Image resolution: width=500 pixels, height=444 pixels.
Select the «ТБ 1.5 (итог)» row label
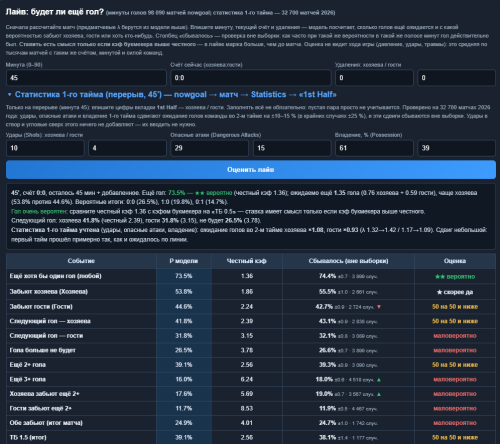pyautogui.click(x=28, y=437)
